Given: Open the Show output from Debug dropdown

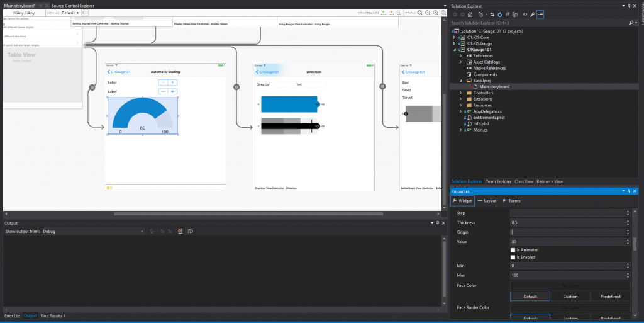Looking at the screenshot, I should [x=93, y=231].
